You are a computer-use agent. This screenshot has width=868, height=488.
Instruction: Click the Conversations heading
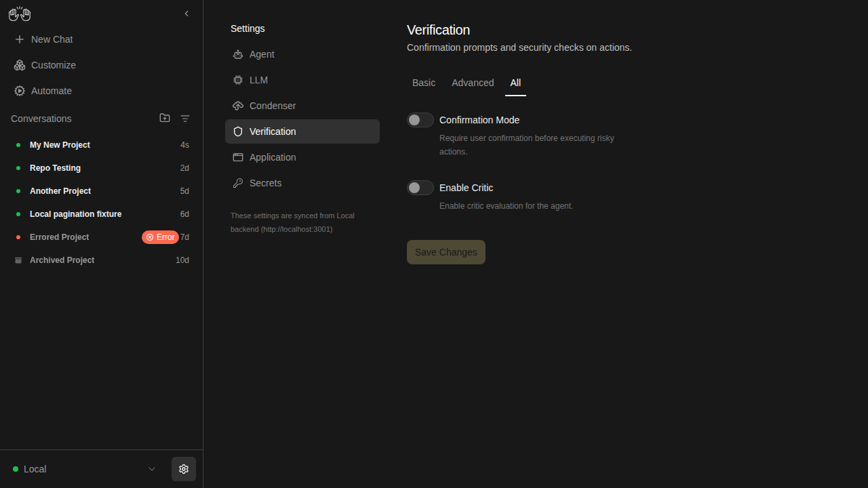41,119
